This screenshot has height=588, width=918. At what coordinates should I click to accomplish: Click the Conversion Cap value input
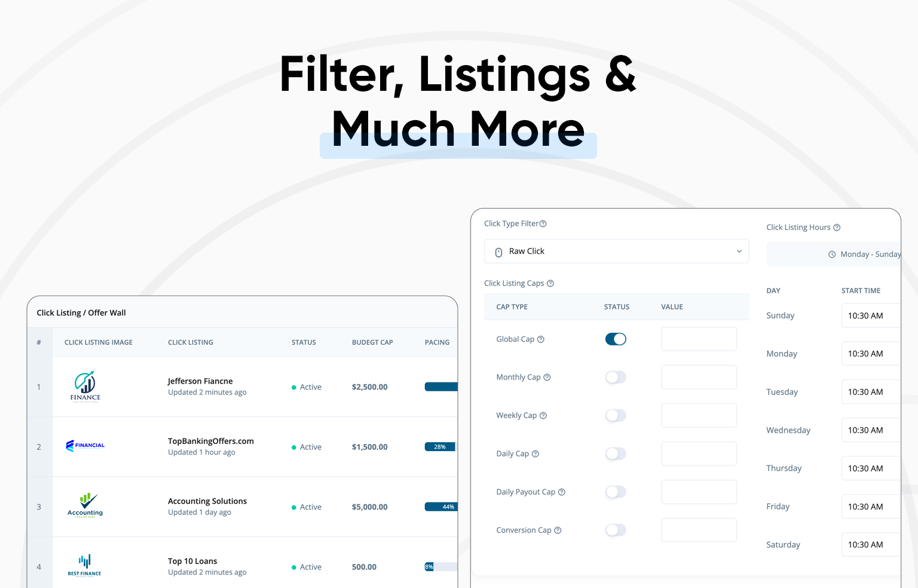699,530
